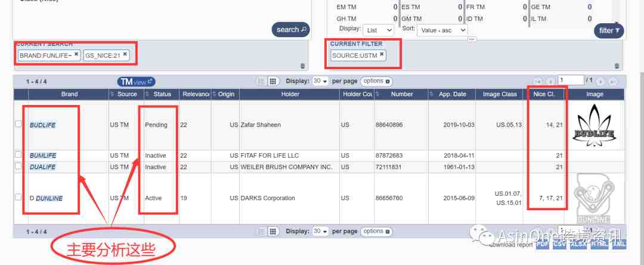This screenshot has width=644, height=265.
Task: Sort by Status column arrows
Action: coord(148,94)
